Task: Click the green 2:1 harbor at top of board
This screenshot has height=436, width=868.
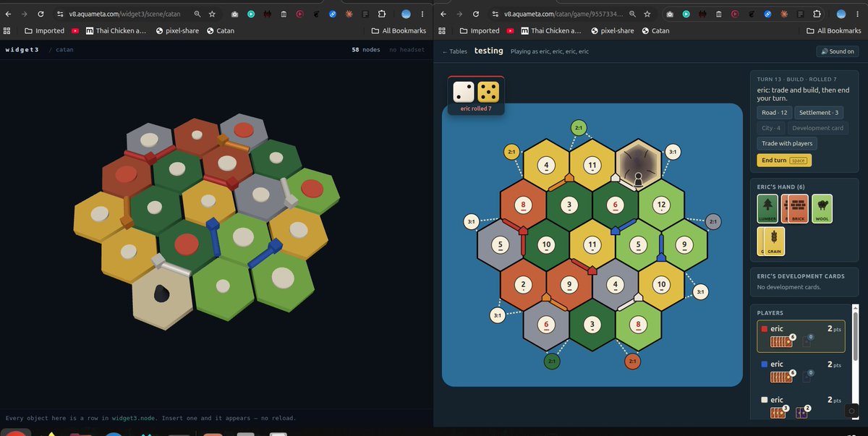Action: 578,128
